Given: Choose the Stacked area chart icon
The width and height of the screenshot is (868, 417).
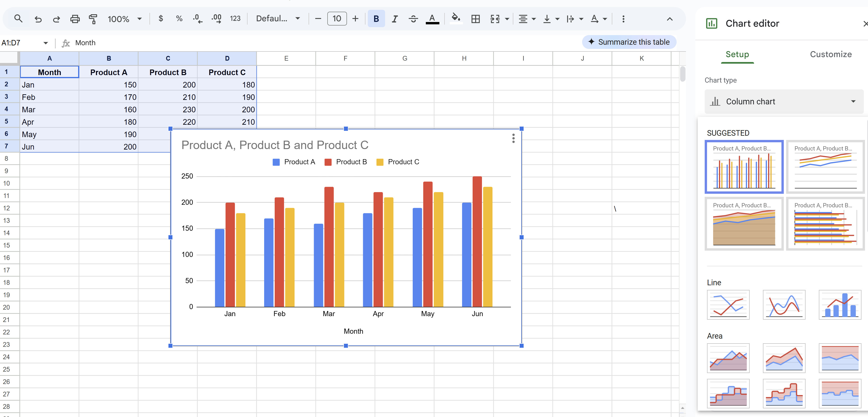Looking at the screenshot, I should point(784,358).
